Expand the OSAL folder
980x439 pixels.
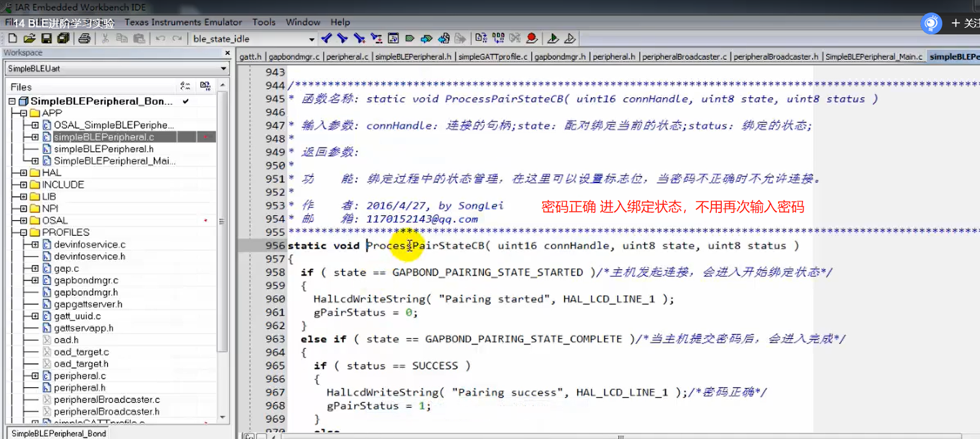coord(23,221)
